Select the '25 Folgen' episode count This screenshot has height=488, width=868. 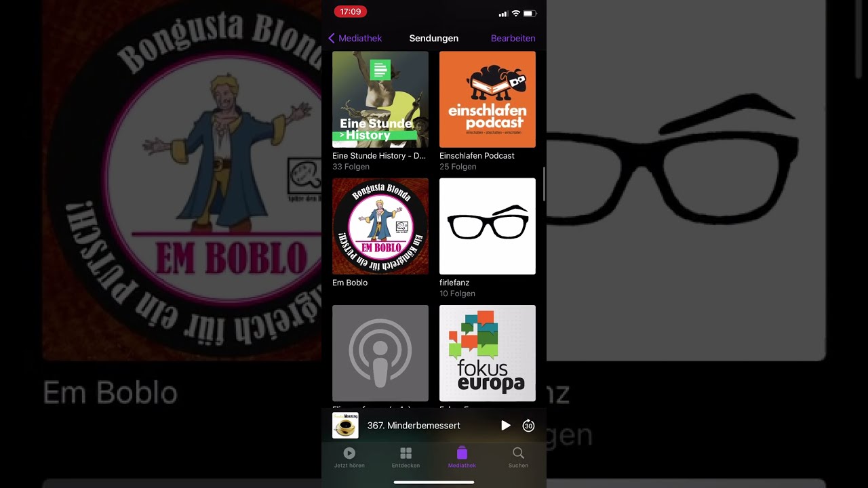click(x=458, y=167)
